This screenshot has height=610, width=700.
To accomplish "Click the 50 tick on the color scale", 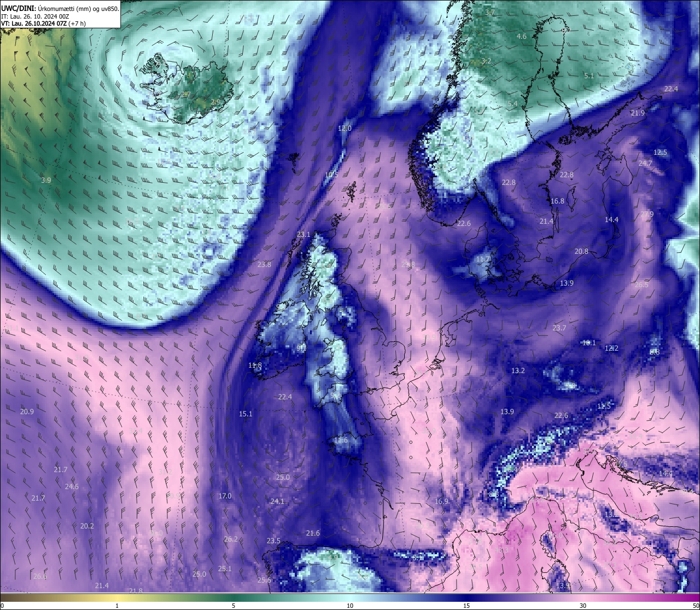I will click(695, 606).
